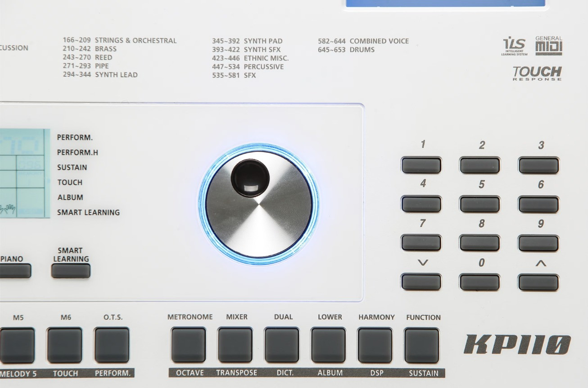Click the '210~242 BRASS' voice entry
This screenshot has height=388, width=588.
90,49
